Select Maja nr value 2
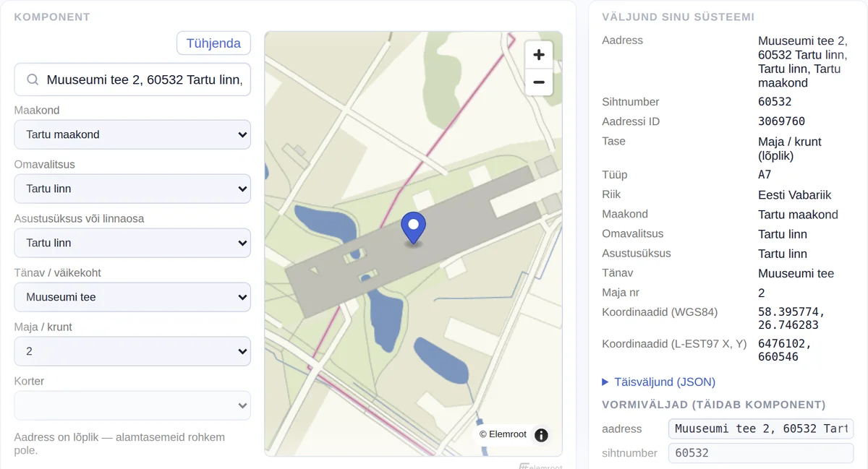Screen dimensions: 868x469 coord(762,293)
